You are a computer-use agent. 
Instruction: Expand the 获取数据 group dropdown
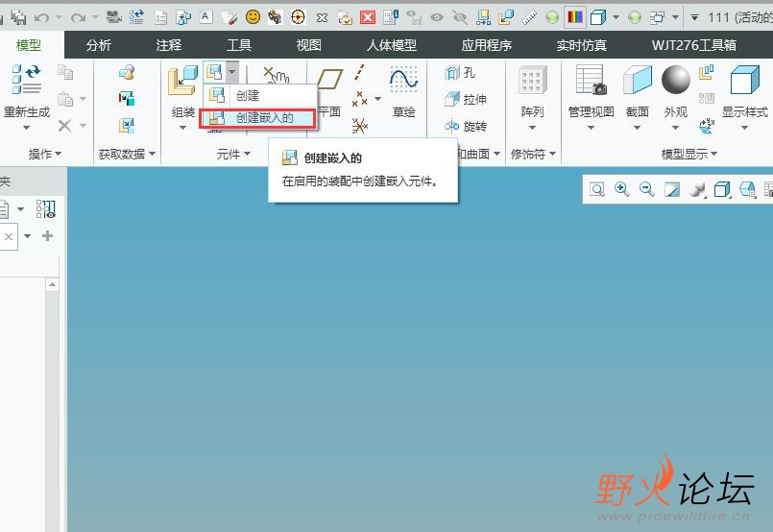[x=127, y=155]
